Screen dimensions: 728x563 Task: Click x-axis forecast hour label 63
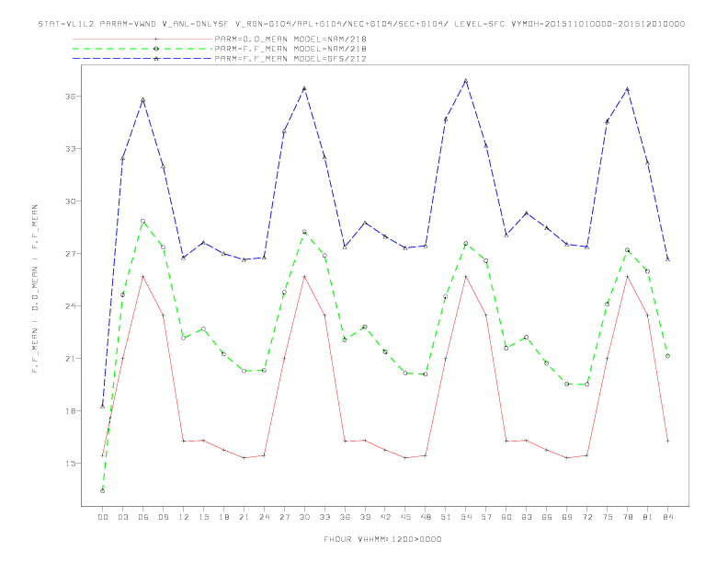527,517
